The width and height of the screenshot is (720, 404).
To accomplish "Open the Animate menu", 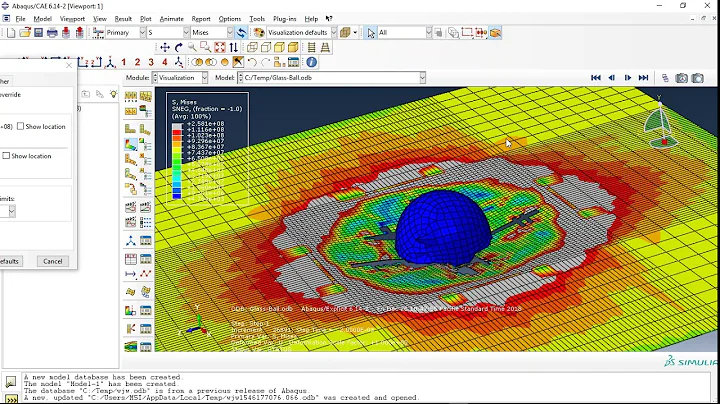I will tap(171, 19).
